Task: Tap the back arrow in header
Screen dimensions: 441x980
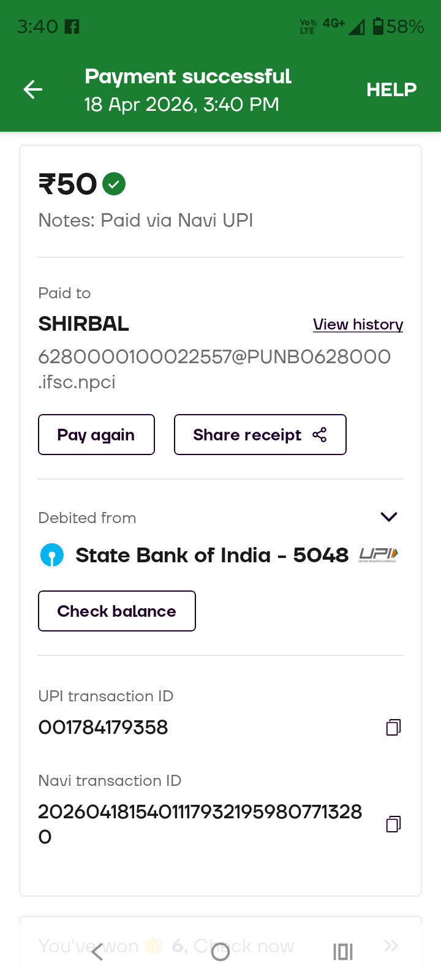Action: point(33,90)
